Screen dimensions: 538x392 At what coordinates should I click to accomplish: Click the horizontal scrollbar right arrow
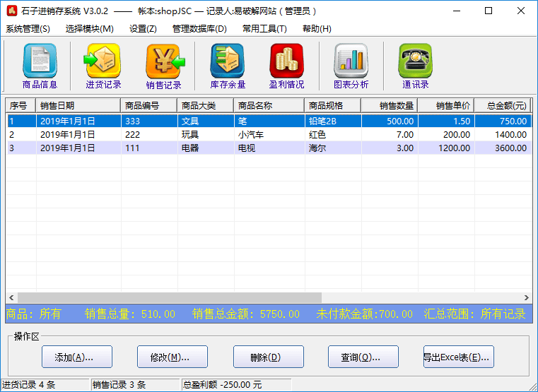pos(526,298)
